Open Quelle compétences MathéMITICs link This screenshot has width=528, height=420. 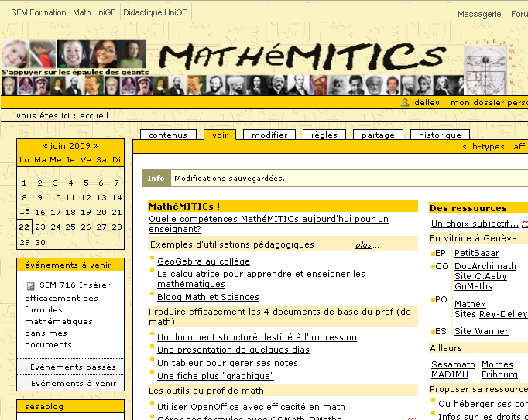(269, 224)
